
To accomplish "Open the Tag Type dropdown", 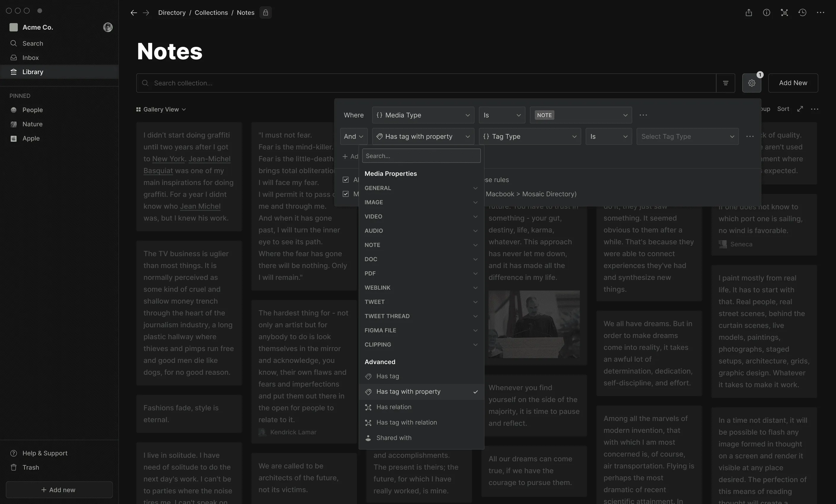I will click(x=530, y=136).
